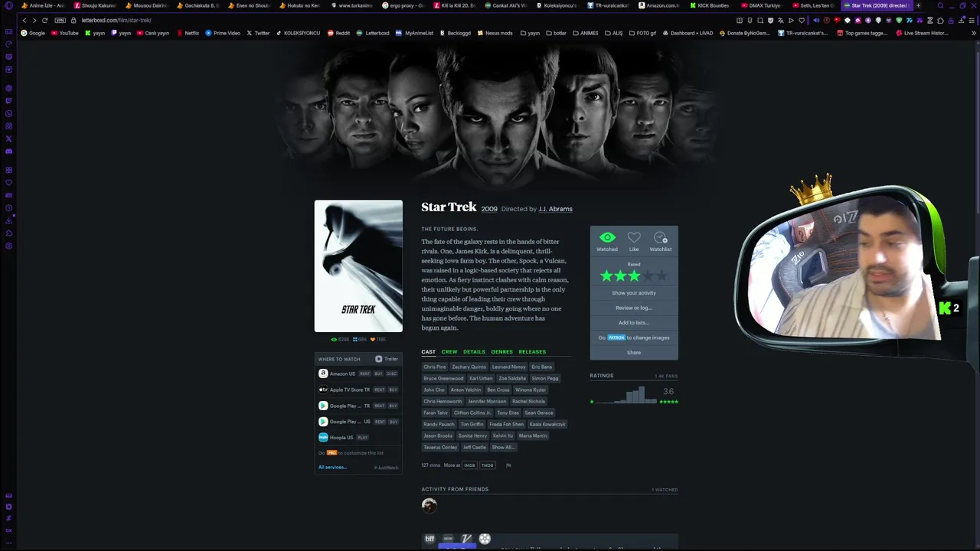Open the J.J. Abrams director page
980x551 pixels.
555,209
